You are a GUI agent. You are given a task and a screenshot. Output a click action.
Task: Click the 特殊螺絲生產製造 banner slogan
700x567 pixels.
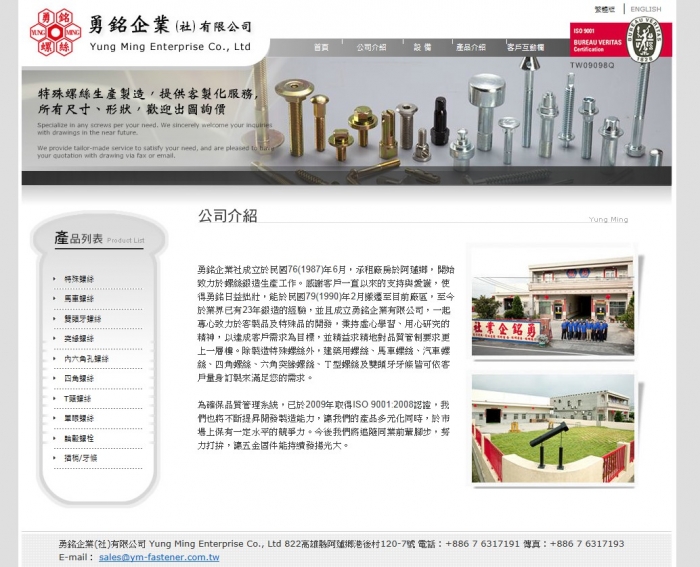tap(148, 101)
